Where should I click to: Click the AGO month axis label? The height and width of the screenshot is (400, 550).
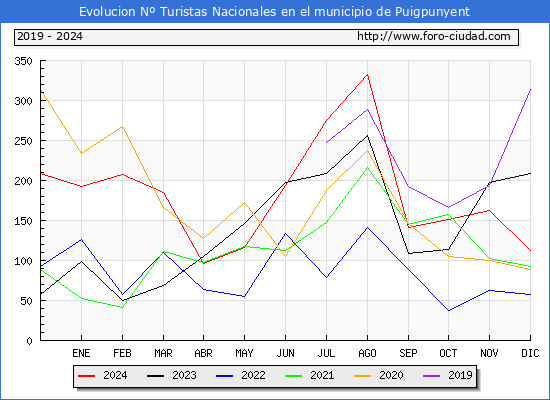pos(367,353)
